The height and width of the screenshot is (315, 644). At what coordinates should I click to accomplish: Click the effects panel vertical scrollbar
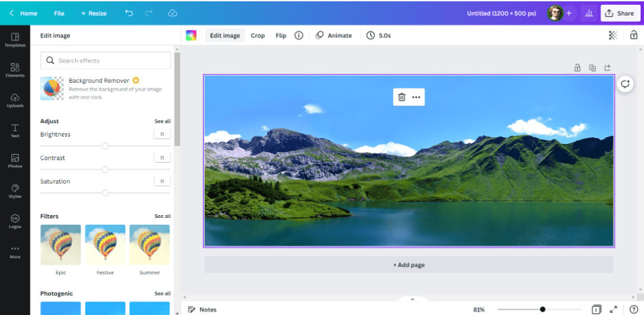[x=177, y=100]
